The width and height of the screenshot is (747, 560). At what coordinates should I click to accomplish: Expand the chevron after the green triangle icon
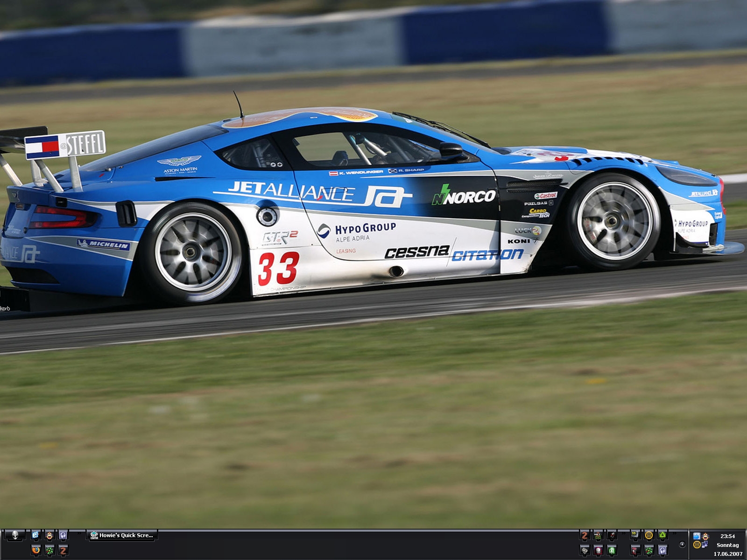[675, 533]
